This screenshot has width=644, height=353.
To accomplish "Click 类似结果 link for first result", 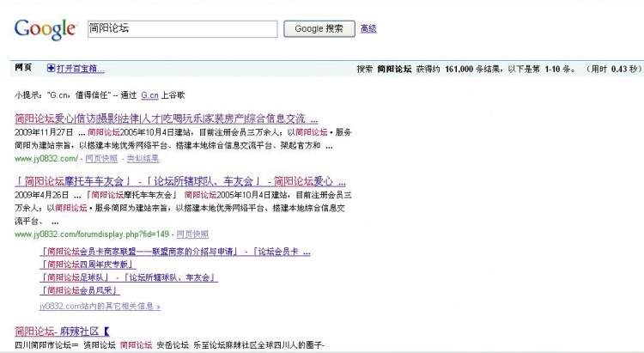I will [x=143, y=159].
